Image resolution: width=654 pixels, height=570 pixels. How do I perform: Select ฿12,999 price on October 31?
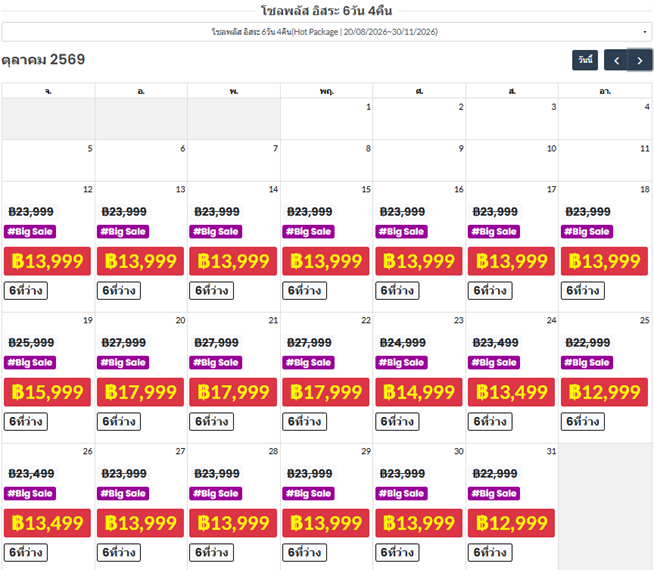512,523
